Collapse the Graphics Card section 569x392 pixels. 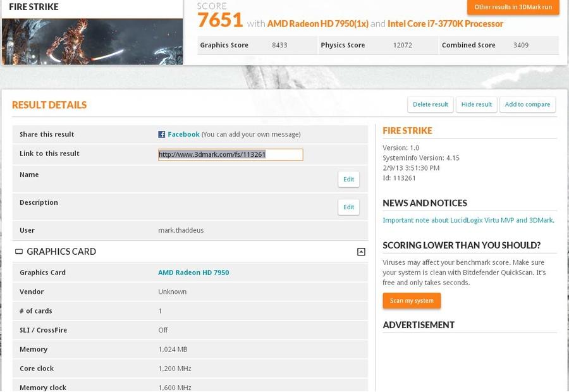[x=361, y=252]
